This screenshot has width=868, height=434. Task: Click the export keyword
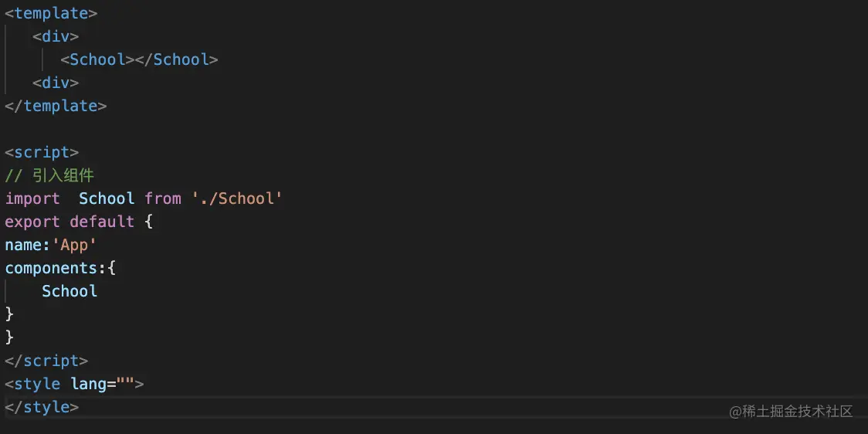[32, 222]
